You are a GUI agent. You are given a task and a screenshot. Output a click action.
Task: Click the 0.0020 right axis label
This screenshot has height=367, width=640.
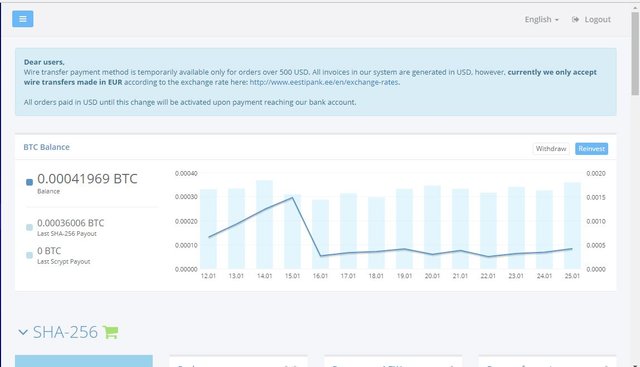pos(596,173)
